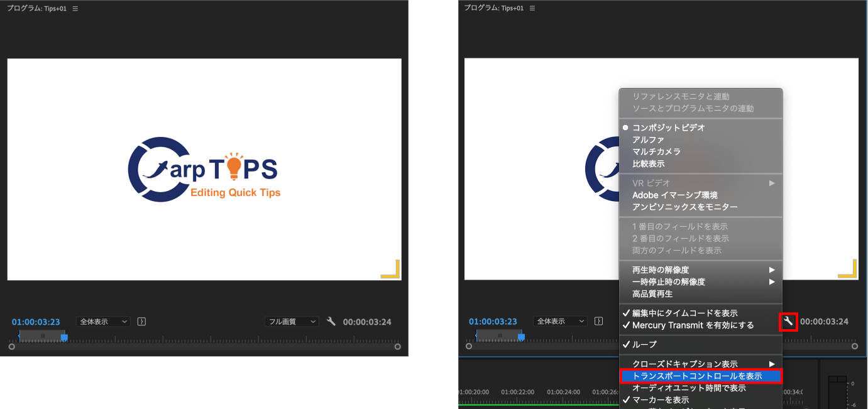Screen dimensions: 868x409
Task: Select マルチカメラ display mode
Action: tap(701, 151)
